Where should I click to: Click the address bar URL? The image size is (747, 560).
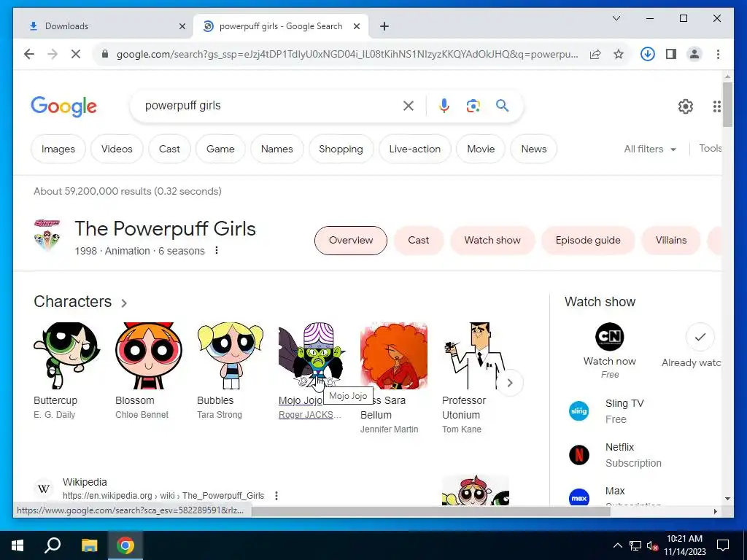[347, 54]
